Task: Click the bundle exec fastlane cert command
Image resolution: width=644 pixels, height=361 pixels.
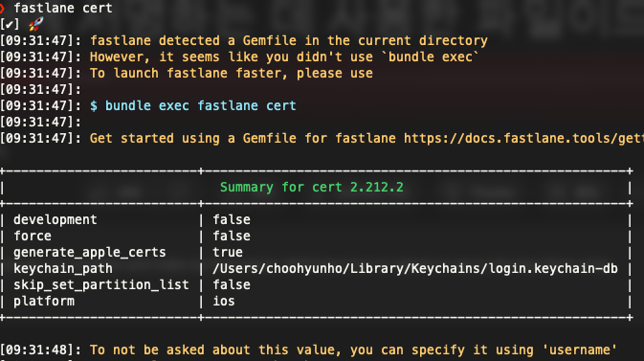Action: [200, 105]
